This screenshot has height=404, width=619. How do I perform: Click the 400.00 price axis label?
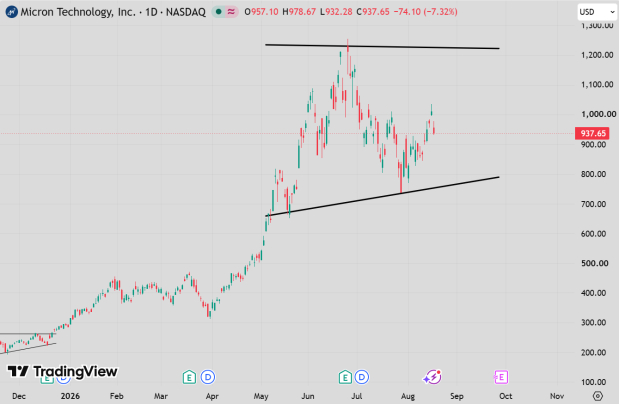point(593,293)
